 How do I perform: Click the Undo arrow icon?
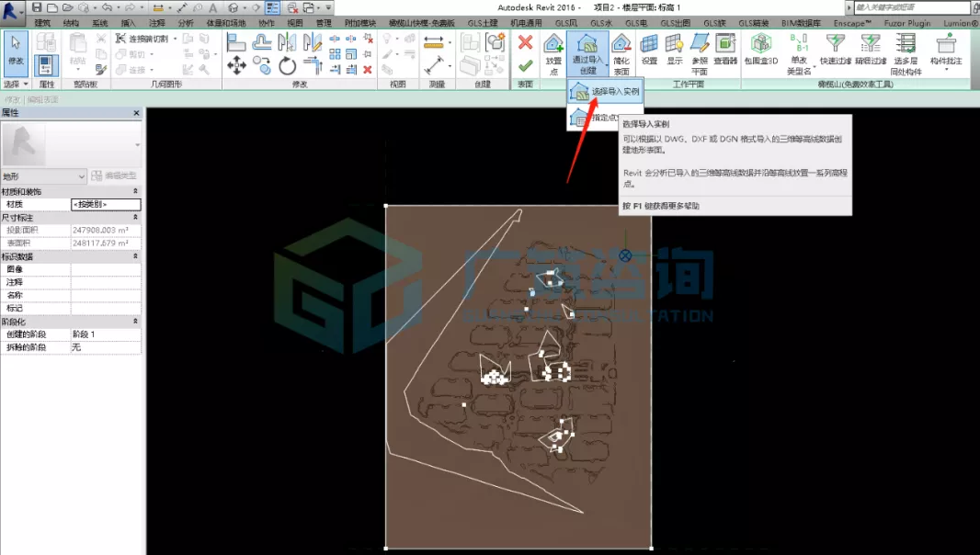point(107,7)
